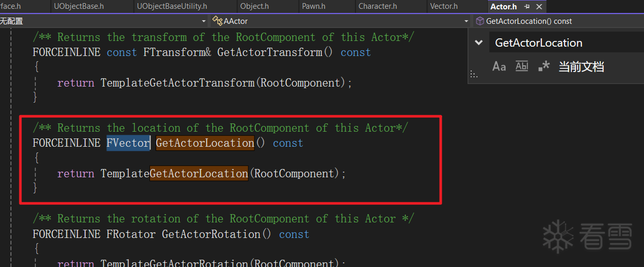Open the GetActorLocation() const member dropdown
The image size is (644, 267).
tap(558, 21)
